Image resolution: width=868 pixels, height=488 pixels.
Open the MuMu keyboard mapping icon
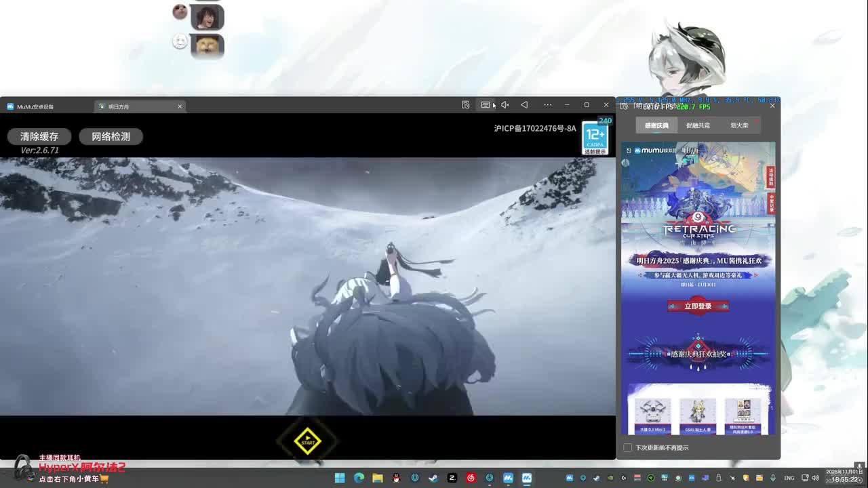pos(486,104)
